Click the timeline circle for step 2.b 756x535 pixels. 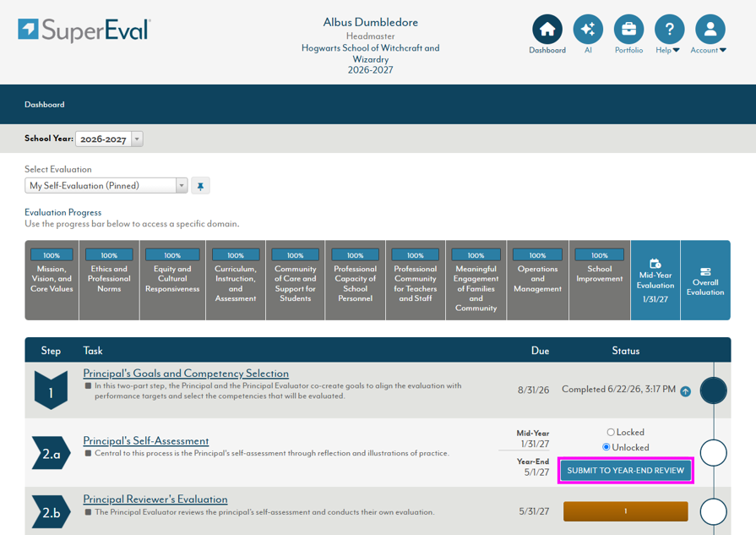pos(713,511)
